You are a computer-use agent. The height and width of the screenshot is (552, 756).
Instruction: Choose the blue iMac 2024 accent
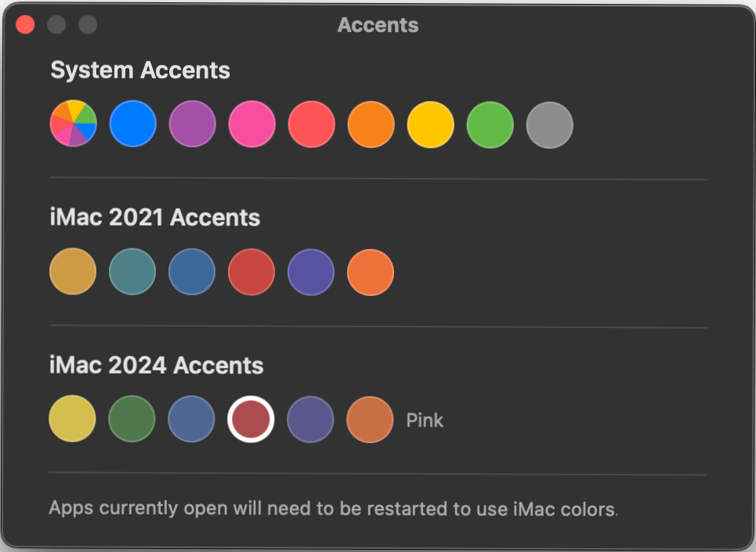pos(192,420)
